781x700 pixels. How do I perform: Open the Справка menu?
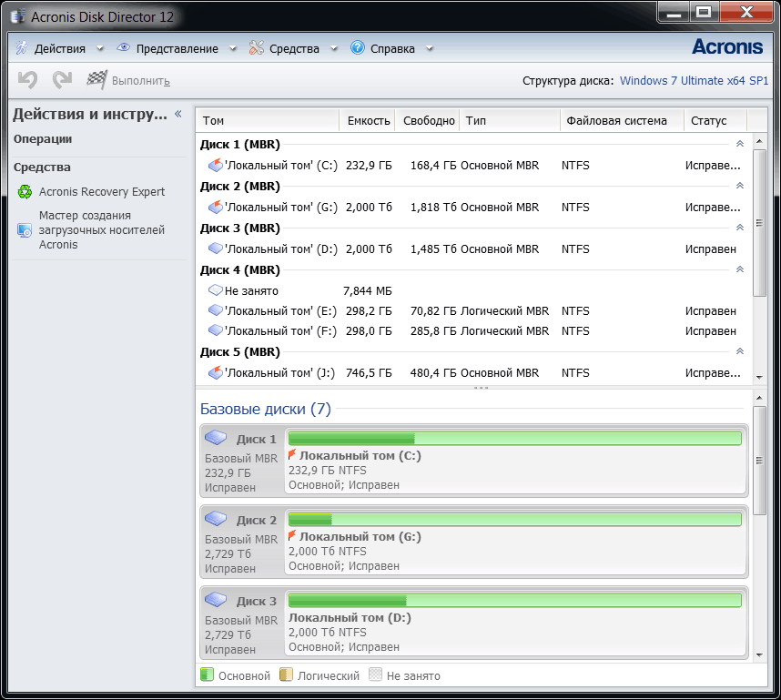(392, 48)
